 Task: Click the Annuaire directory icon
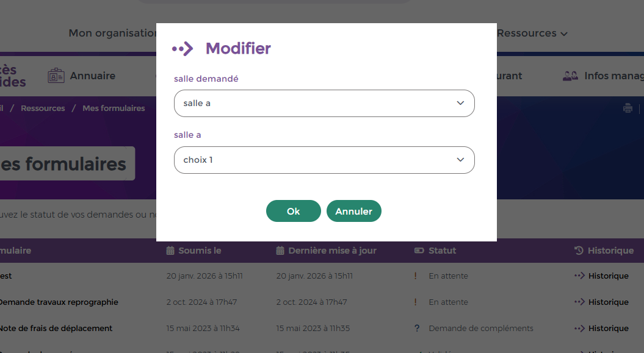coord(56,76)
